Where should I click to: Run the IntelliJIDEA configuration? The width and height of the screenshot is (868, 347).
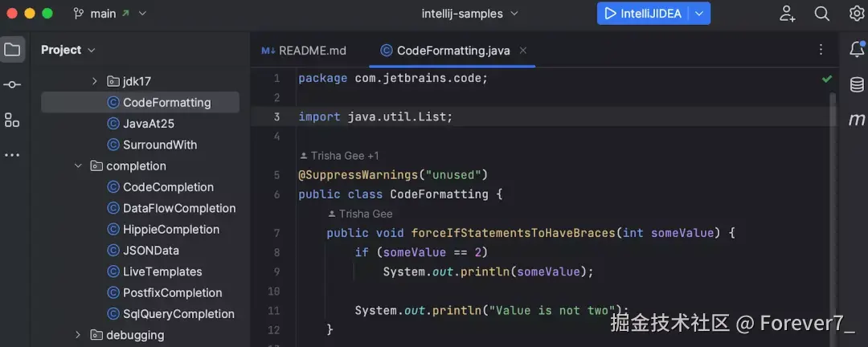click(643, 14)
